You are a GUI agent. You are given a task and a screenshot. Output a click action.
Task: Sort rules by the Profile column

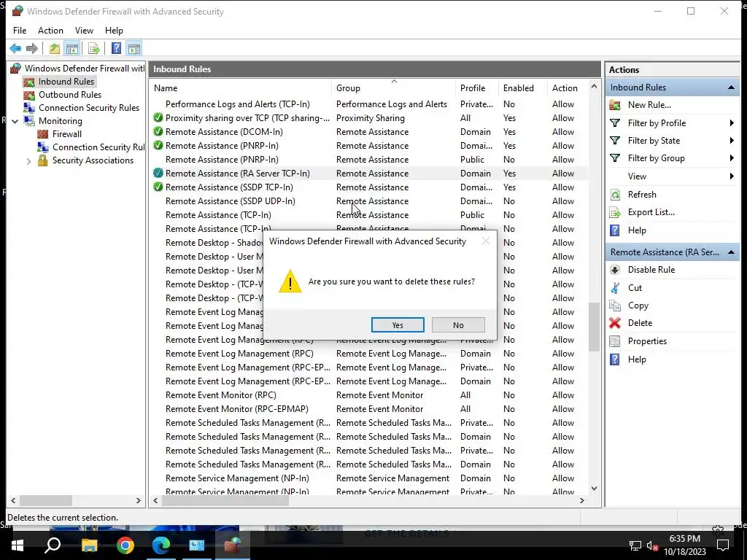tap(477, 88)
